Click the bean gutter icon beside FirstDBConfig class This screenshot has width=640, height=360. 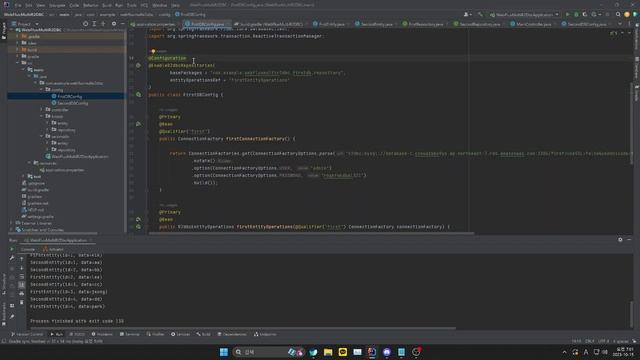click(139, 95)
